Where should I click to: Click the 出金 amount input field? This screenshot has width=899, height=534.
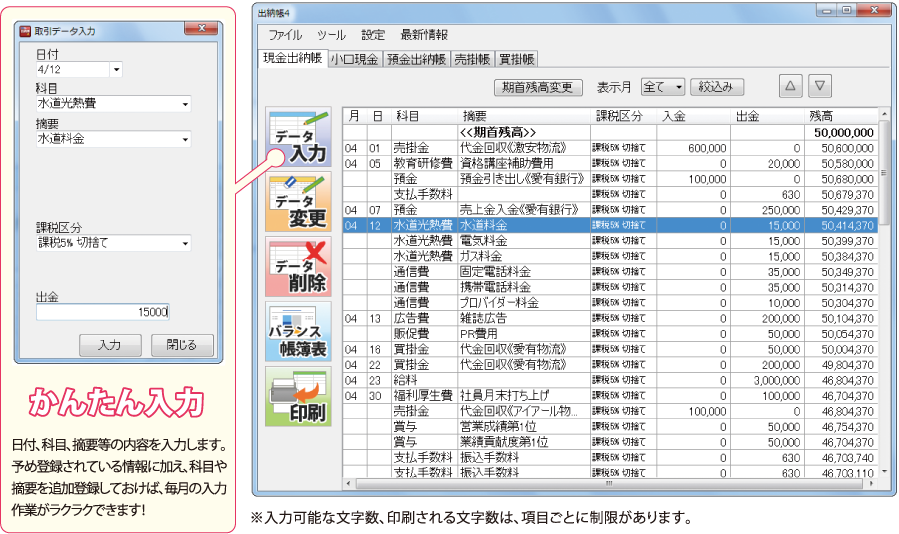pyautogui.click(x=103, y=311)
